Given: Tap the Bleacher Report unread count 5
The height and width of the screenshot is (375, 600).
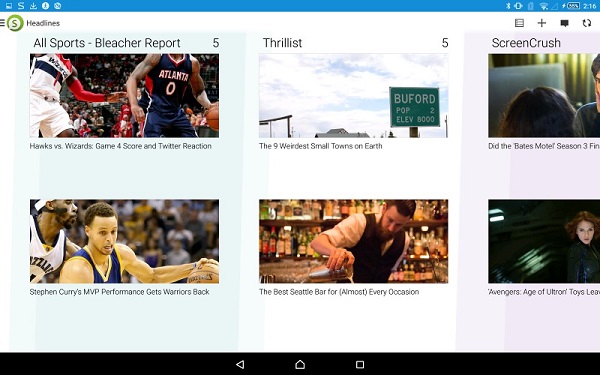Looking at the screenshot, I should coord(216,43).
